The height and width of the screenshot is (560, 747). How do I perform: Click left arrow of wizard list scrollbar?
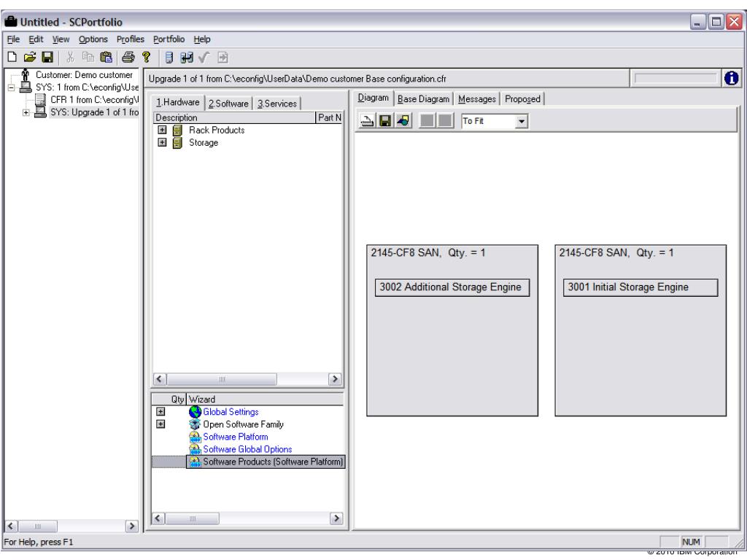(x=158, y=518)
